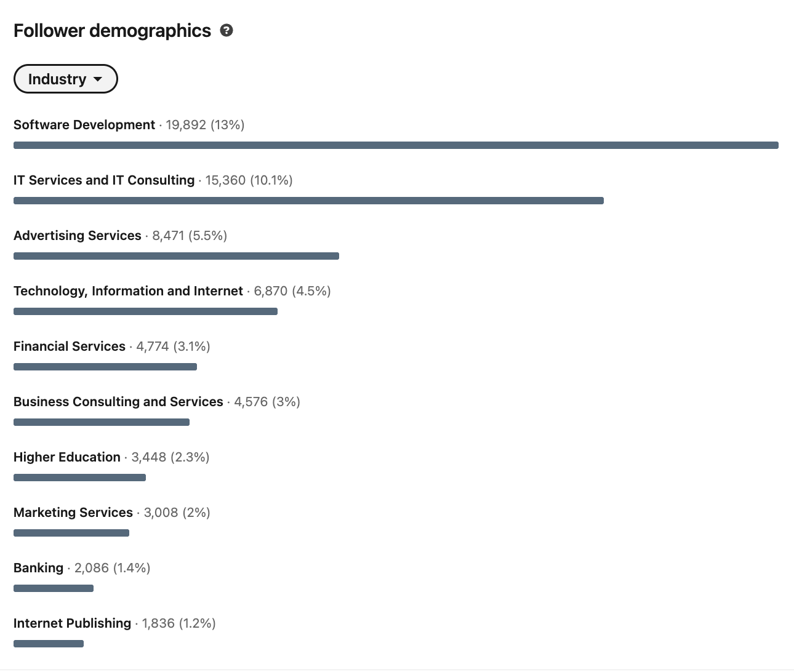Viewport: 794px width, 672px height.
Task: Click the Technology, Information and Internet label
Action: pyautogui.click(x=128, y=290)
